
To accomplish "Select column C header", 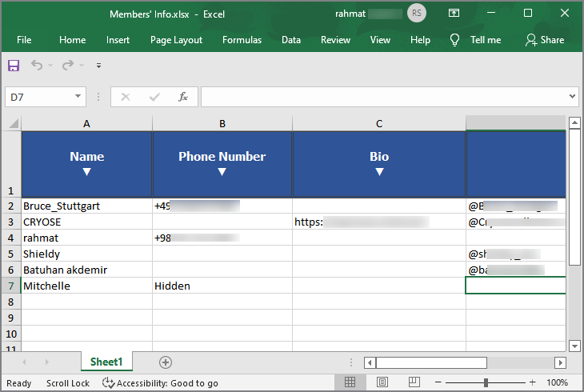I will [379, 123].
